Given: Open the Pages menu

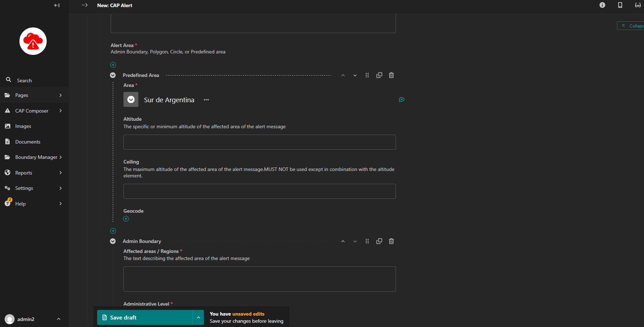Looking at the screenshot, I should (34, 95).
